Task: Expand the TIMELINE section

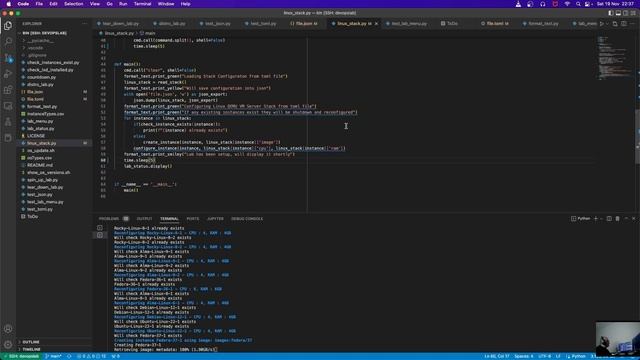Action: point(31,349)
